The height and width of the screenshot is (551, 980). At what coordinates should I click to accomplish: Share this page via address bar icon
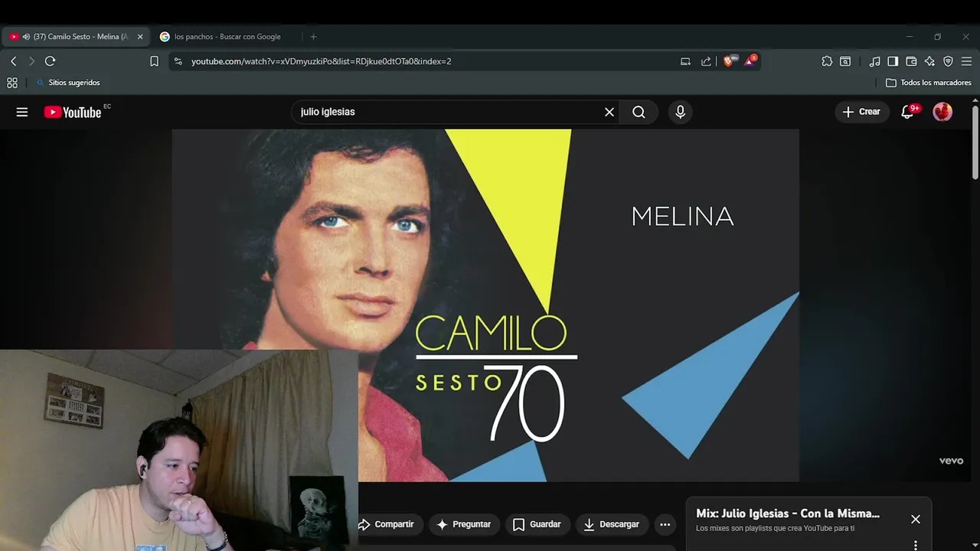(x=706, y=61)
